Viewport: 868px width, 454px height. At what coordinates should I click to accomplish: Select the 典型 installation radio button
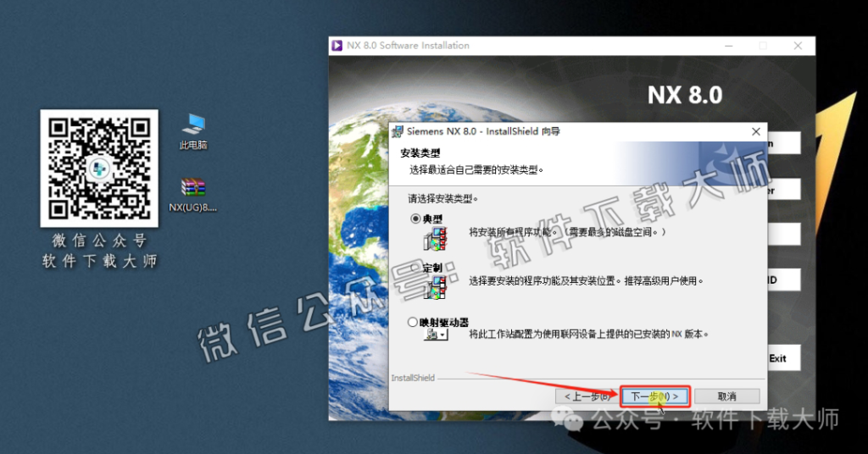[415, 219]
